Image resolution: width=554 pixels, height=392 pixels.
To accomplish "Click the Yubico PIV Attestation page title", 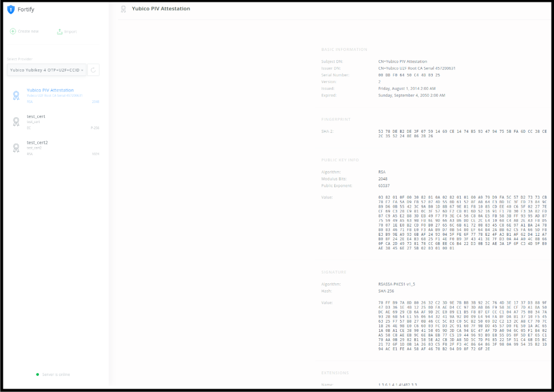I will [x=161, y=9].
